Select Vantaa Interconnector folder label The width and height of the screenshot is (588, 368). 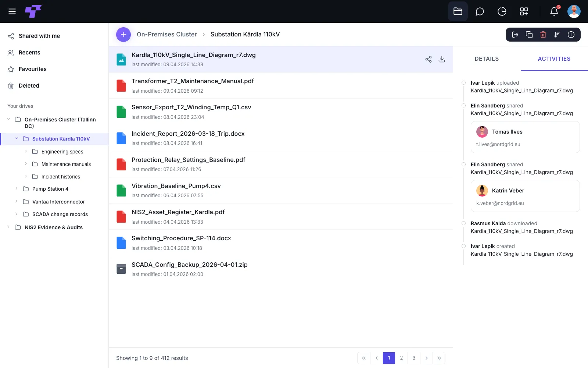(58, 202)
